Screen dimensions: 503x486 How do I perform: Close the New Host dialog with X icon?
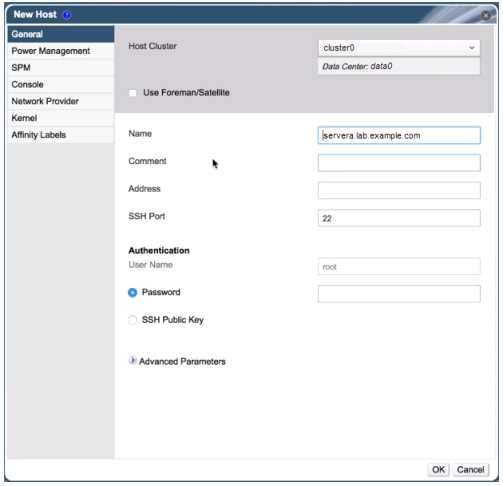click(x=486, y=15)
